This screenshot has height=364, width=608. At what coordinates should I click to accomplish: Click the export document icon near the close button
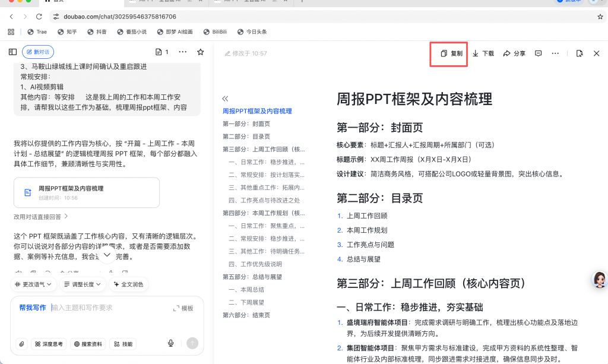579,53
